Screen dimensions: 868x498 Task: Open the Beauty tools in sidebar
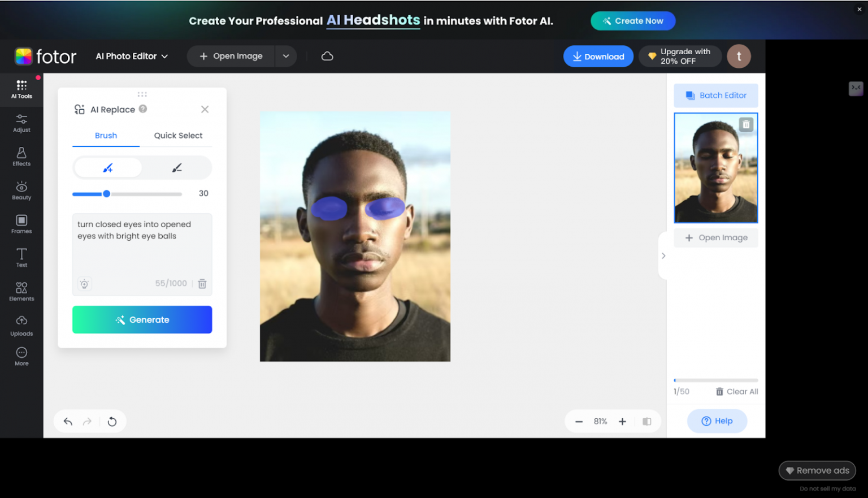pyautogui.click(x=21, y=190)
